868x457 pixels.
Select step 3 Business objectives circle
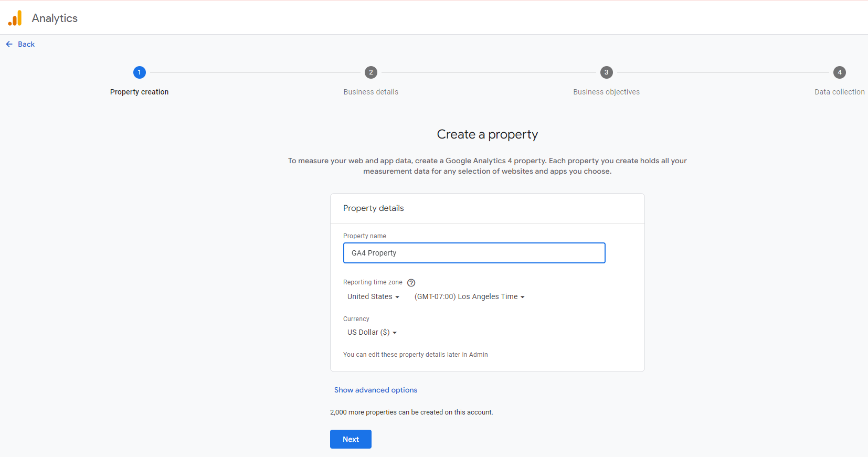pos(607,72)
